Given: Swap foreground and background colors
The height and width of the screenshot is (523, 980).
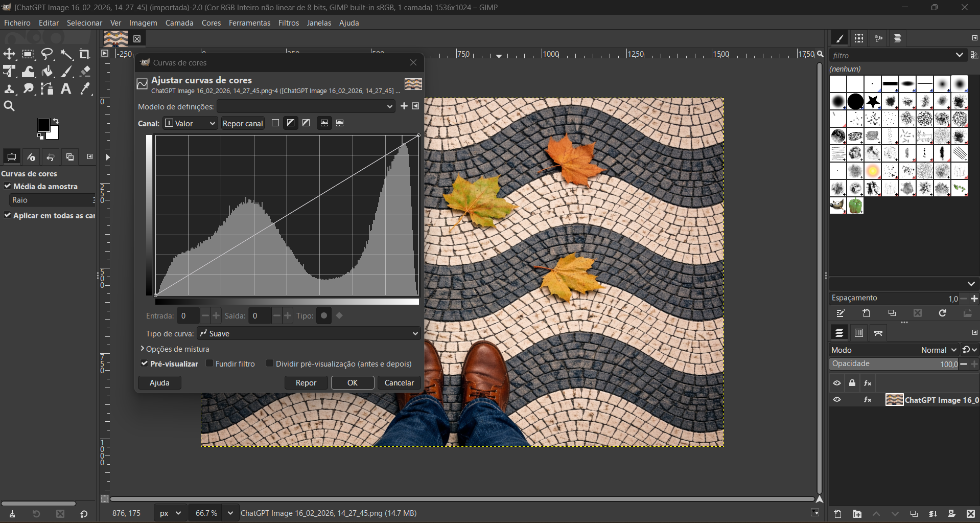Looking at the screenshot, I should 56,121.
